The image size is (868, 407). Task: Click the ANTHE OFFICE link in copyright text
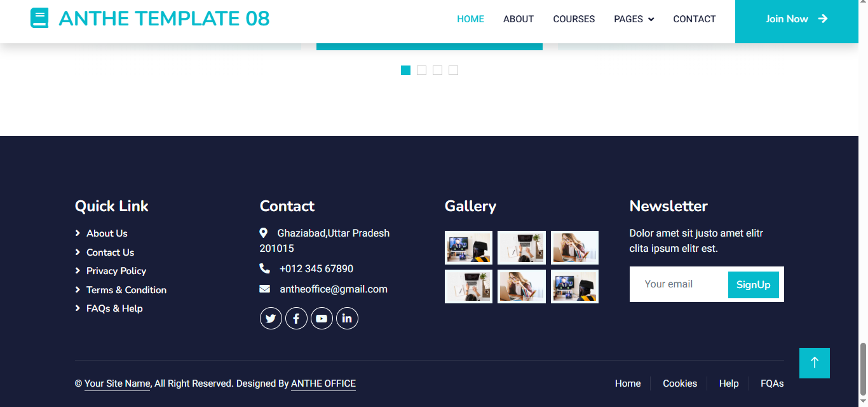coord(323,383)
